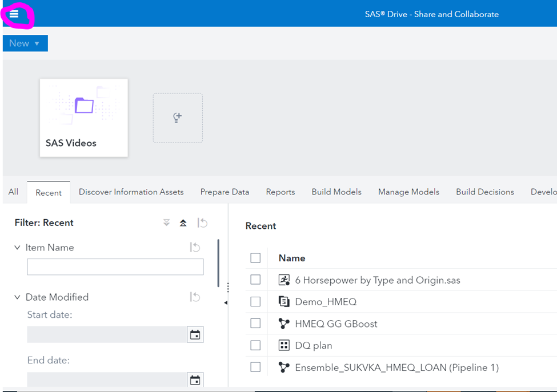Click the collapse all filters icon
This screenshot has width=557, height=392.
coord(183,223)
